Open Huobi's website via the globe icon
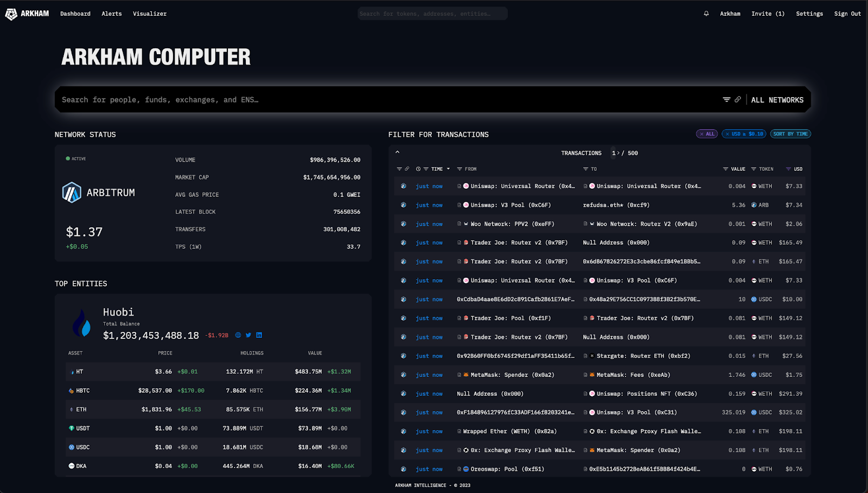 [238, 335]
